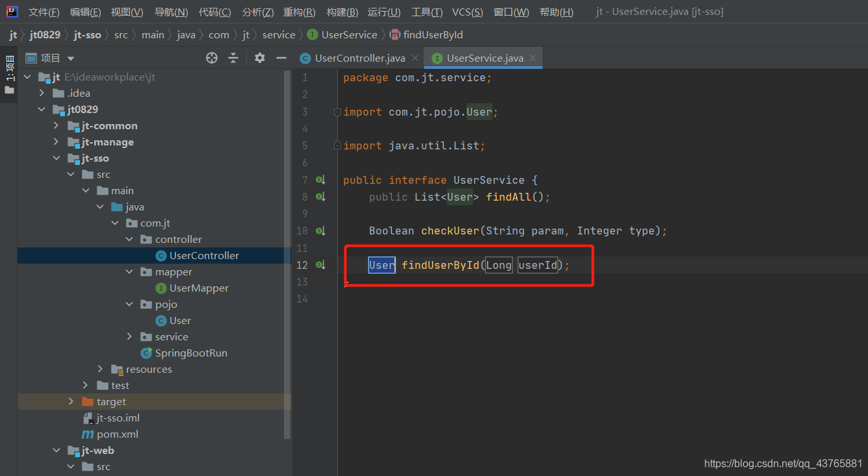Open the 编辑(E) menu
This screenshot has width=868, height=476.
[85, 12]
